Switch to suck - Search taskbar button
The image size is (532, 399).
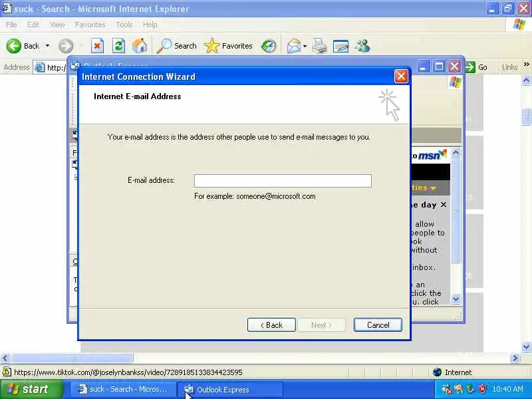(x=122, y=389)
